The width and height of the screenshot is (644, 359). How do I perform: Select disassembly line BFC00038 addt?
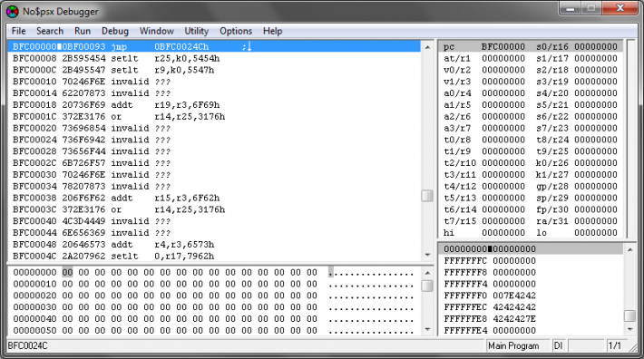pos(214,198)
